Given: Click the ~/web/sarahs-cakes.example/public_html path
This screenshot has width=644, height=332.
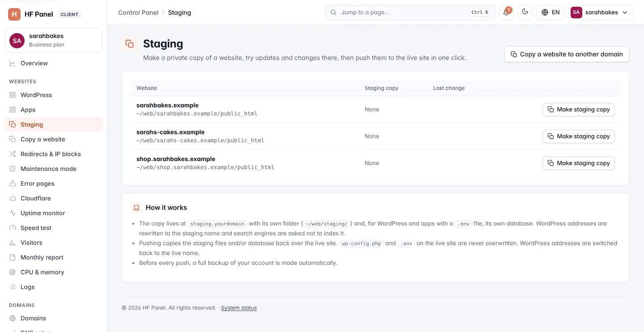Looking at the screenshot, I should tap(200, 140).
